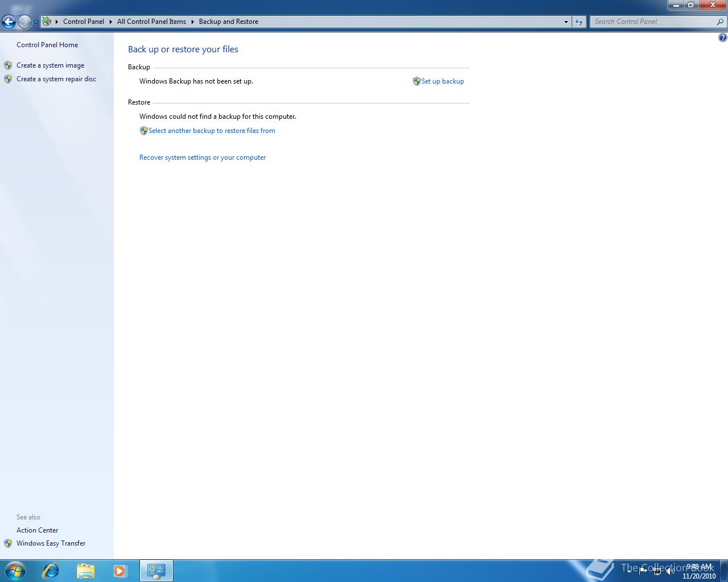Open Create a system repair disc
728x582 pixels.
tap(56, 79)
